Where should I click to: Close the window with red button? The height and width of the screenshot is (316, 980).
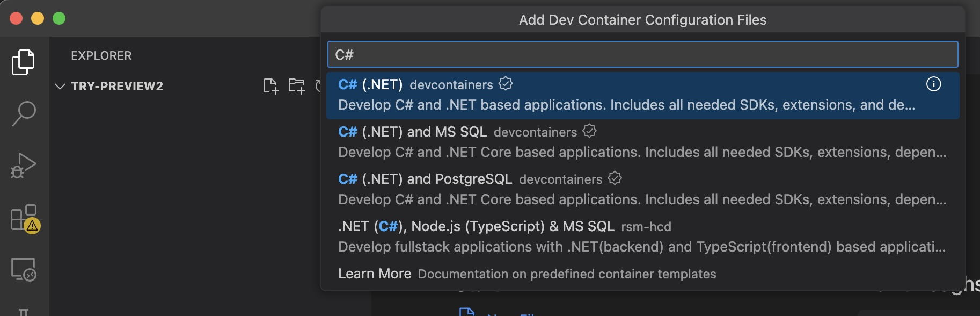coord(16,18)
